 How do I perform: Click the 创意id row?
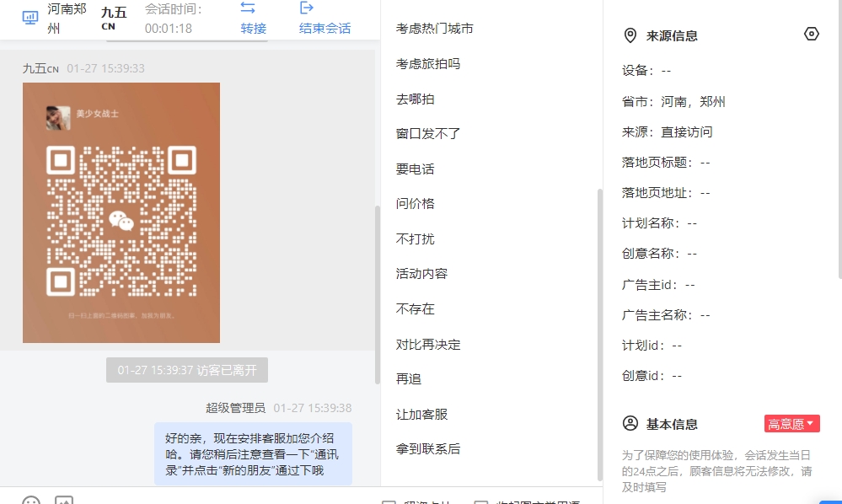click(652, 376)
